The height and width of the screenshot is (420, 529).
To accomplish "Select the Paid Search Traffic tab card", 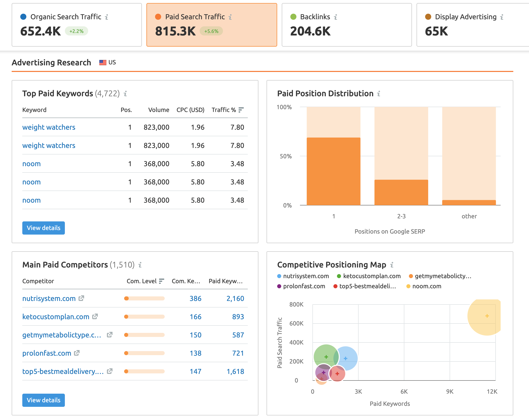I will [212, 25].
